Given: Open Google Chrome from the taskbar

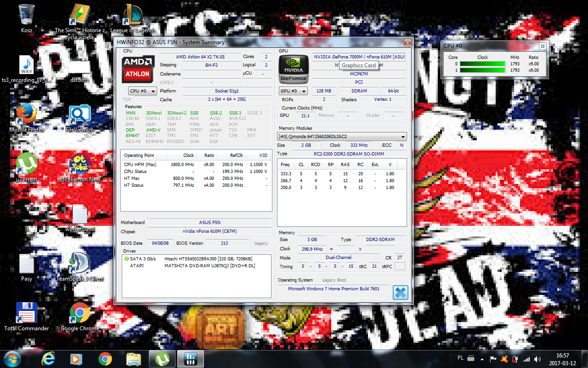Looking at the screenshot, I should click(x=105, y=358).
